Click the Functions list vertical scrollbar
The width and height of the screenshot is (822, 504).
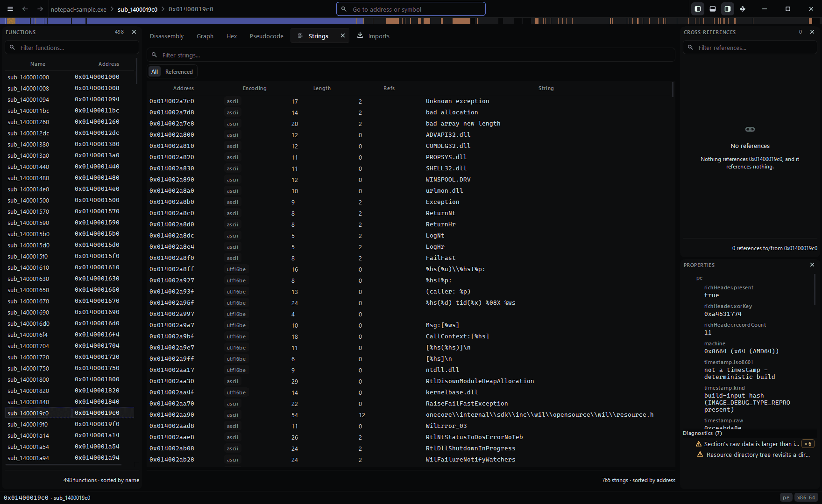click(136, 71)
